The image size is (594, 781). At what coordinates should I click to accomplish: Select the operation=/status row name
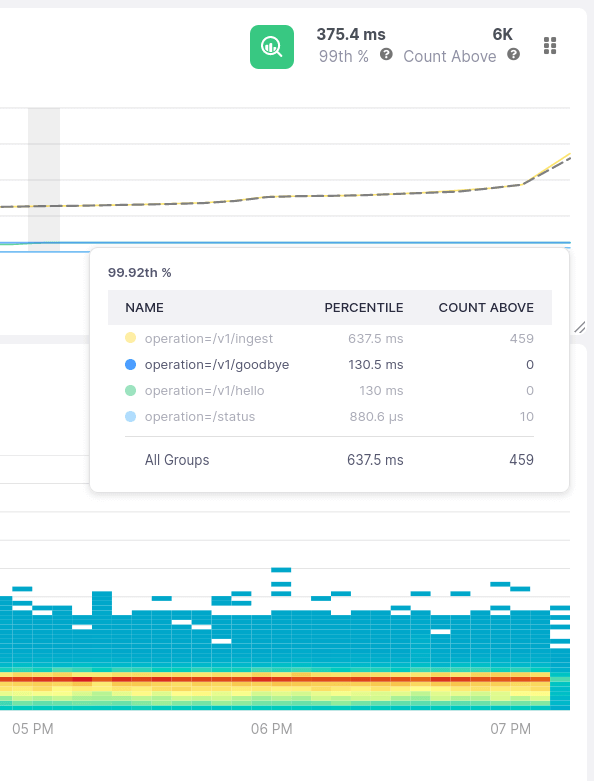(200, 416)
